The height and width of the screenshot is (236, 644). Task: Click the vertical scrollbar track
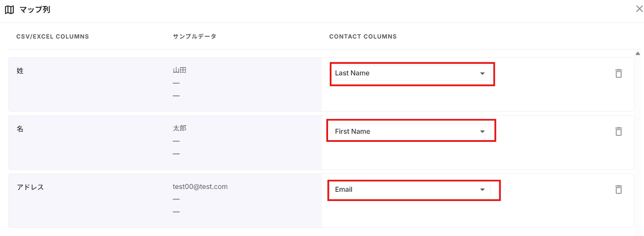click(x=638, y=141)
